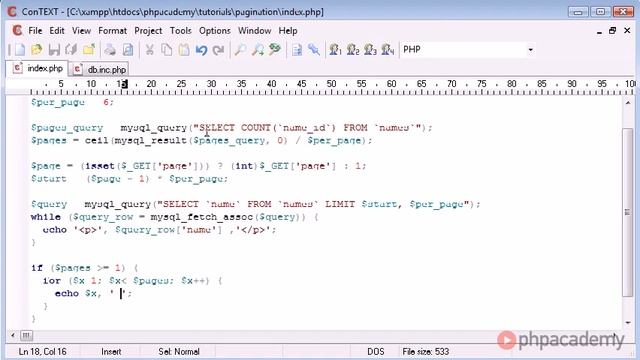Click the 'mysql_fetch_assoc' function text
The width and height of the screenshot is (640, 360).
(x=202, y=217)
